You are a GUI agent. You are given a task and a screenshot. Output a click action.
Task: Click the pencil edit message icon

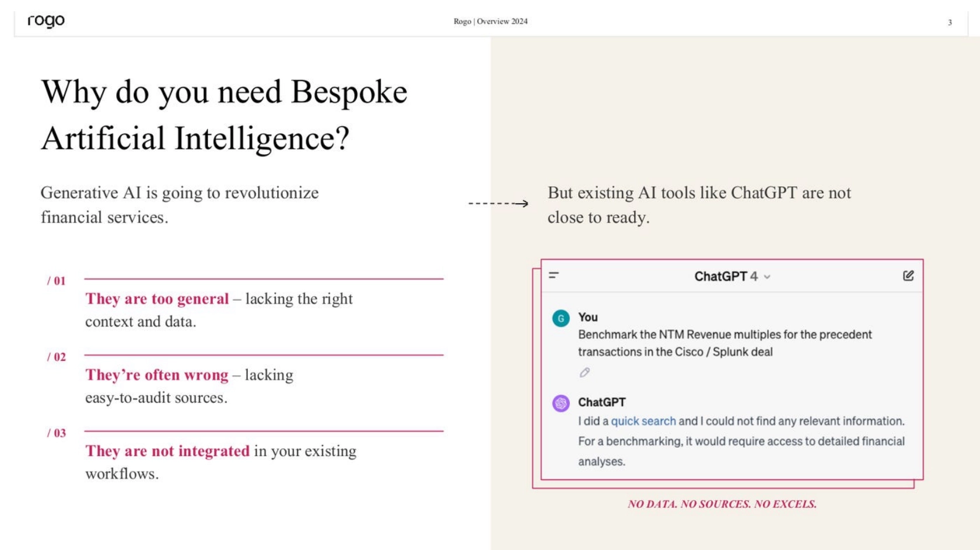(x=584, y=373)
